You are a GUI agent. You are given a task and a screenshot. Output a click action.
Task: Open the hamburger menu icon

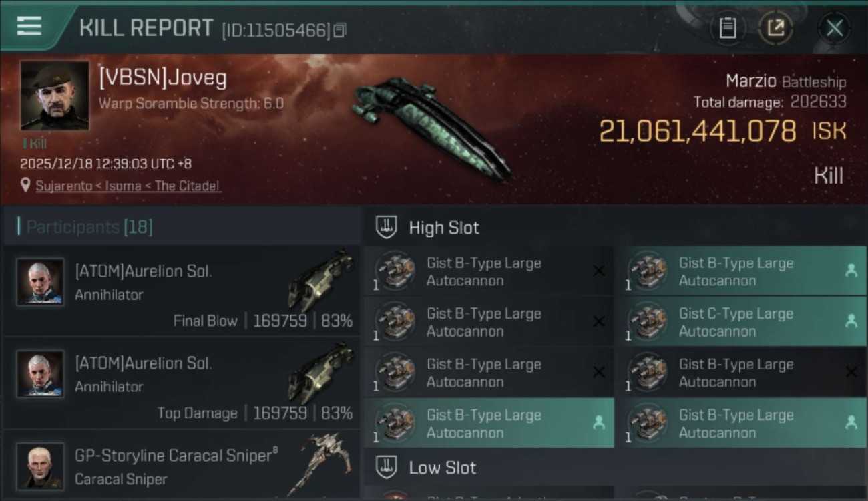click(x=29, y=26)
